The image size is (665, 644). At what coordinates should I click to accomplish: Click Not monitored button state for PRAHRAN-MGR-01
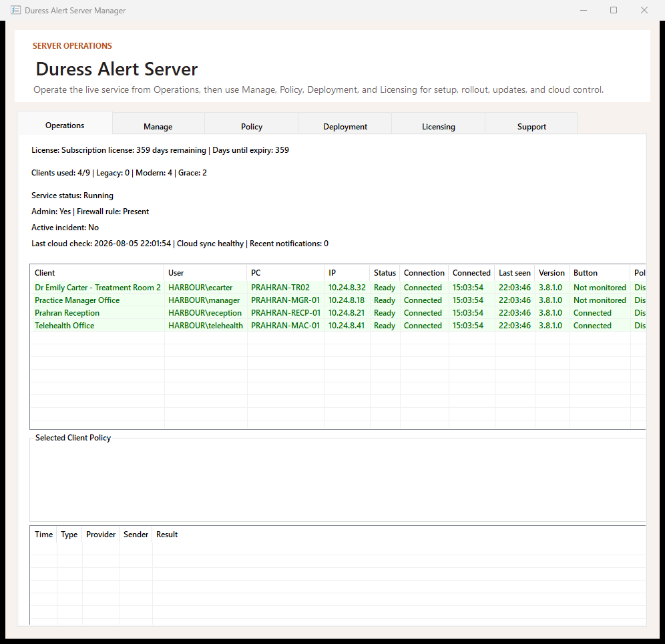(x=600, y=300)
